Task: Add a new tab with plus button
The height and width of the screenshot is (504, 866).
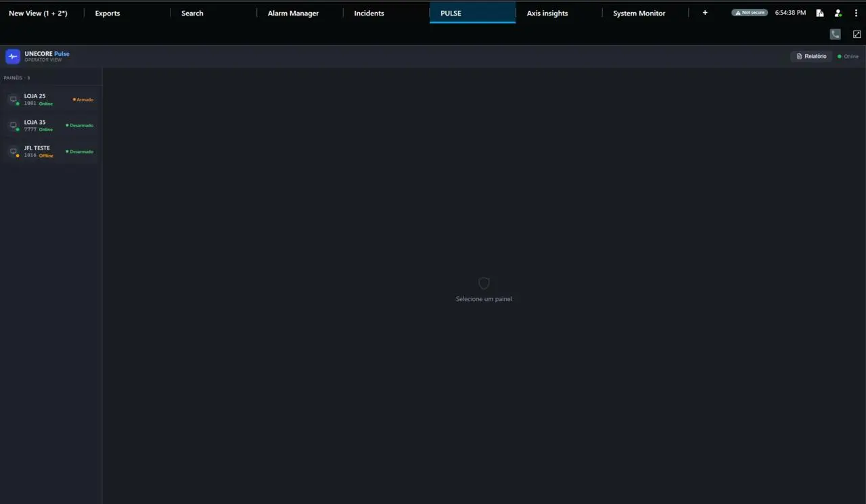Action: tap(705, 13)
